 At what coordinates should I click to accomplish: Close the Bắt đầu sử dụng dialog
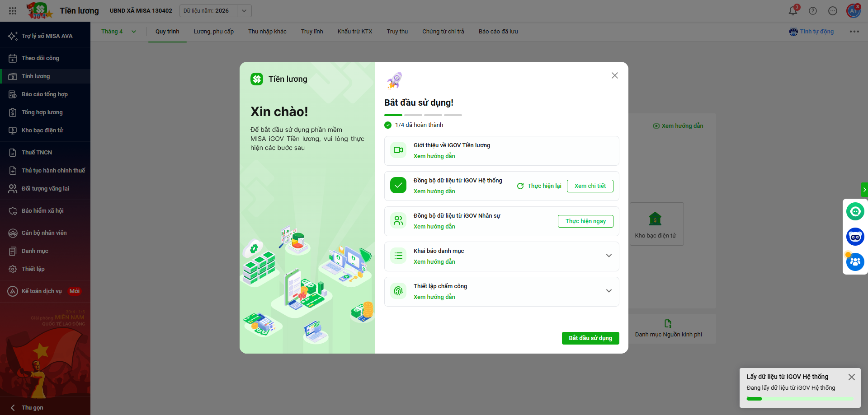click(615, 75)
